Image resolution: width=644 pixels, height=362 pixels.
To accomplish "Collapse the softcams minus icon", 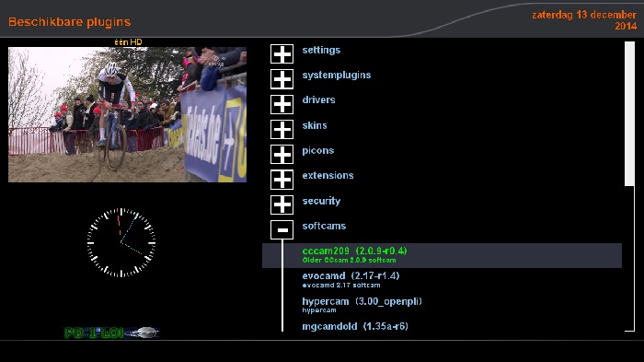I will [x=282, y=230].
